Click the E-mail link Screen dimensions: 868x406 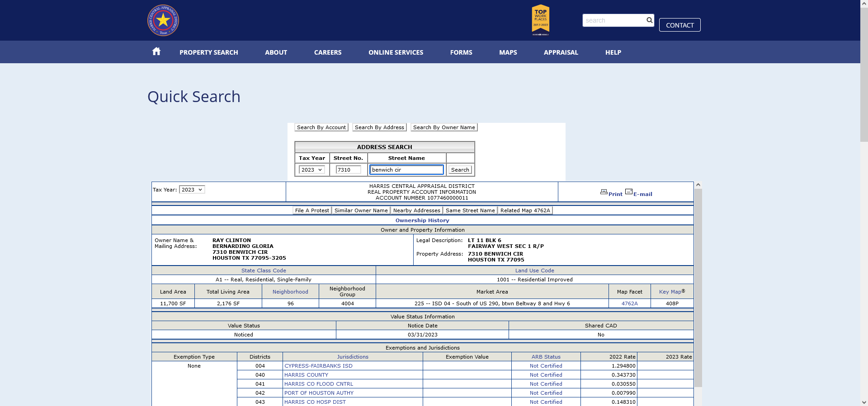coord(642,194)
